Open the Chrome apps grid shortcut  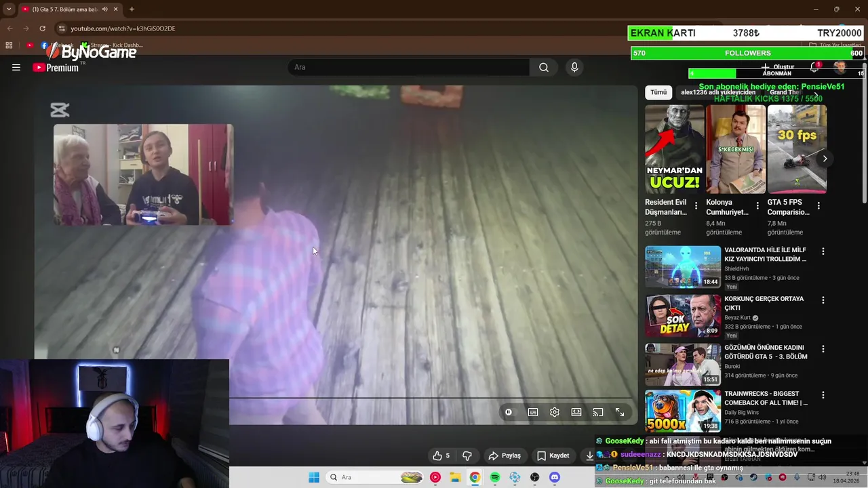[9, 45]
